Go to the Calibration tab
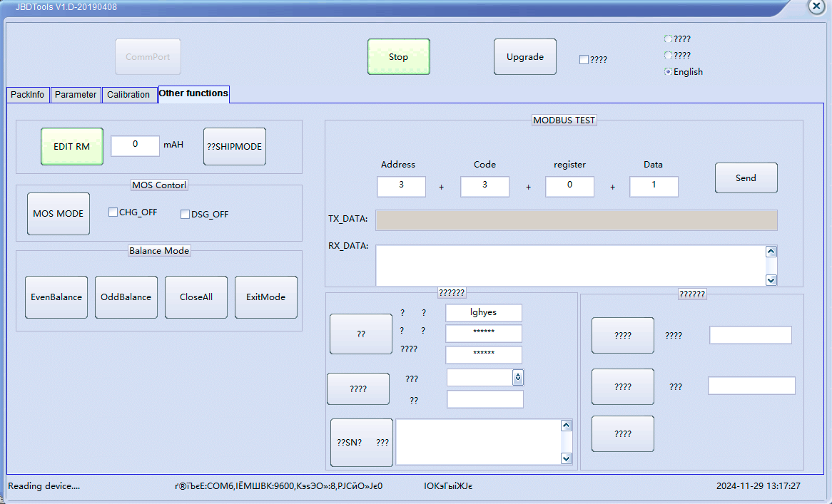The width and height of the screenshot is (832, 504). click(129, 95)
